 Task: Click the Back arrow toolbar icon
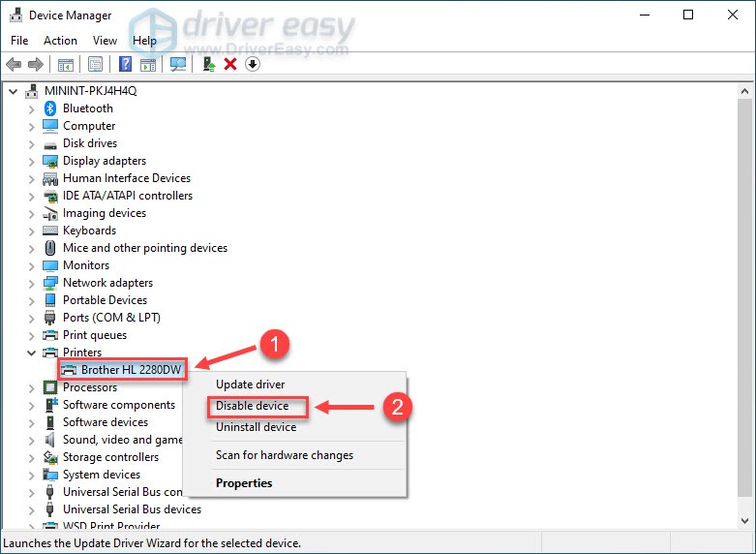[x=14, y=65]
